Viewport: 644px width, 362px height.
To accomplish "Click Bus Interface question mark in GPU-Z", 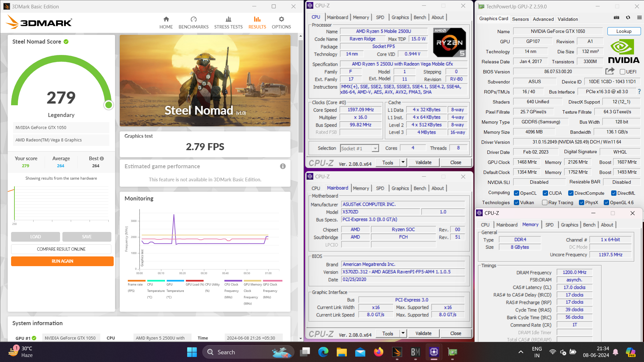I will [639, 92].
